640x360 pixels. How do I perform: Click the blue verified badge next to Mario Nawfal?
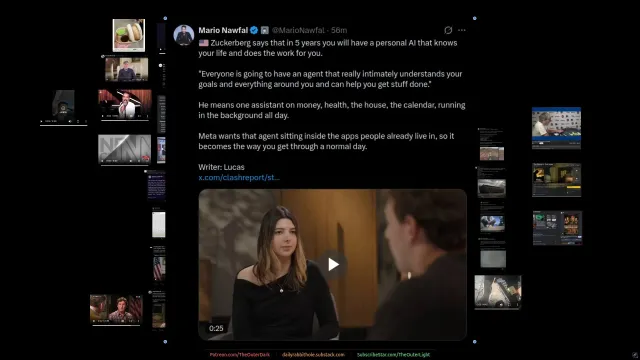pyautogui.click(x=254, y=30)
